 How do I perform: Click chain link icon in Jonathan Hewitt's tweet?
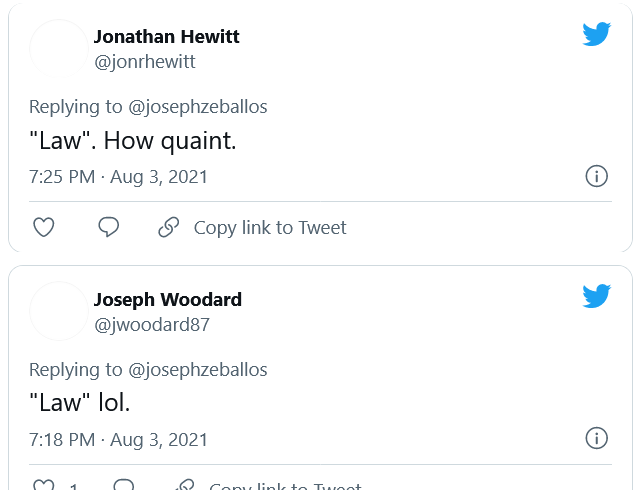click(x=168, y=227)
